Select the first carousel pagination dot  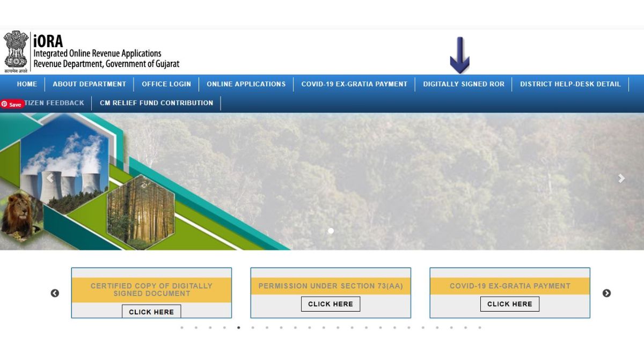click(x=182, y=327)
